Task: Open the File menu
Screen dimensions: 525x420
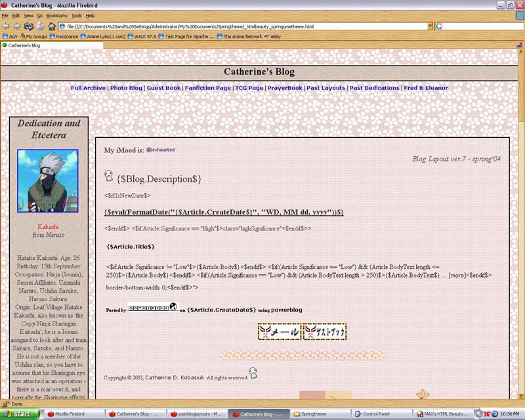Action: tap(5, 16)
